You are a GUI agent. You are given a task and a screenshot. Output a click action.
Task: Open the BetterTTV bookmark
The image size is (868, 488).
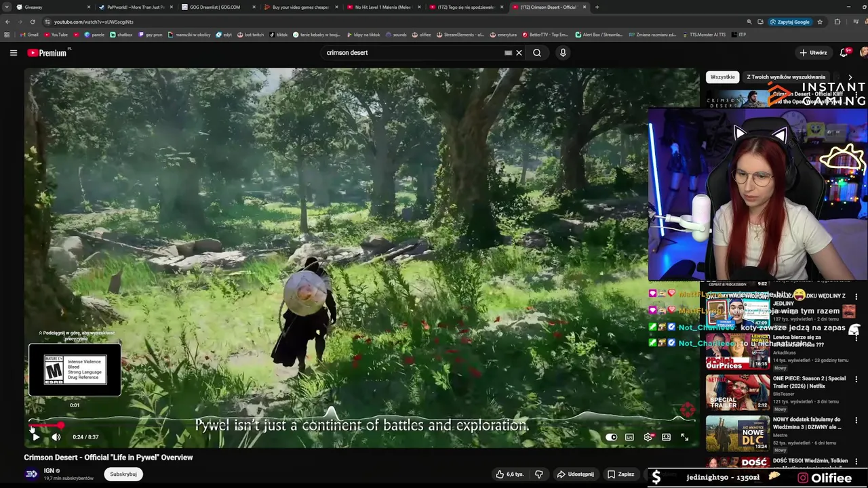click(x=545, y=35)
